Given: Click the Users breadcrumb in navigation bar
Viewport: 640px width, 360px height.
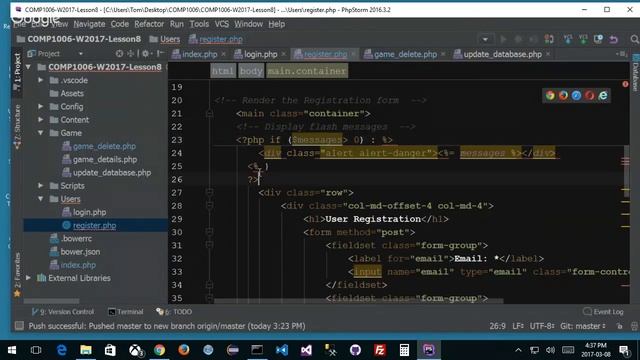Looking at the screenshot, I should click(165, 39).
